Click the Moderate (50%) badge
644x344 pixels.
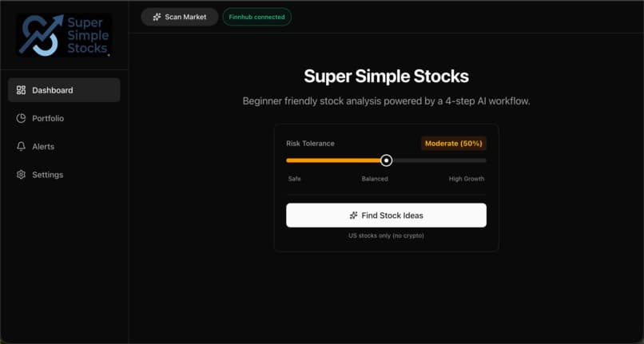point(453,143)
